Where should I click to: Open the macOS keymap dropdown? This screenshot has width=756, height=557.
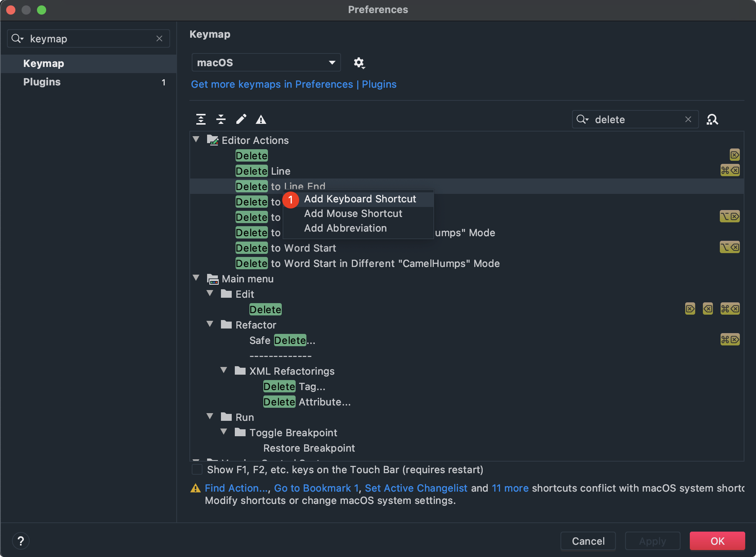[x=266, y=62]
